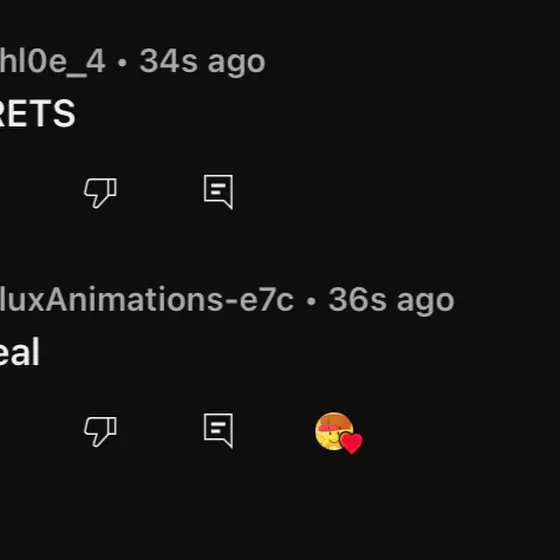Tap thumbs-down under the RETS comment
Viewport: 560px width, 560px height.
(100, 192)
